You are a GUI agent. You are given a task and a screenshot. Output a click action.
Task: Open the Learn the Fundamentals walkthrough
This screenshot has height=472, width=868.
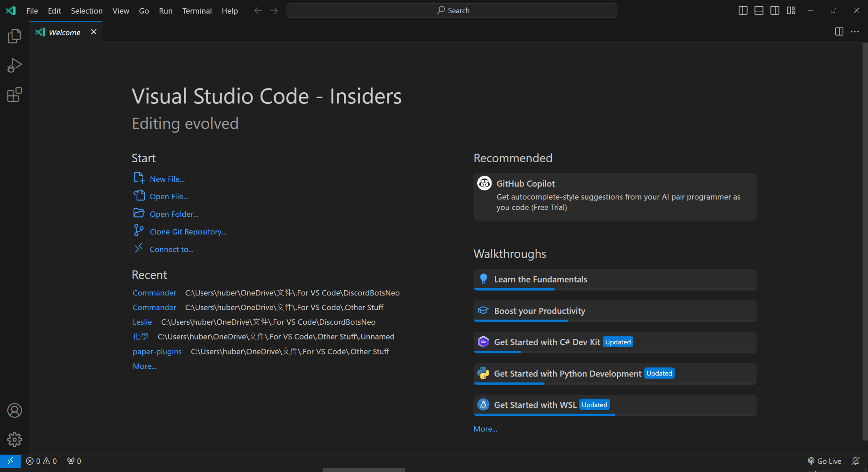point(540,279)
